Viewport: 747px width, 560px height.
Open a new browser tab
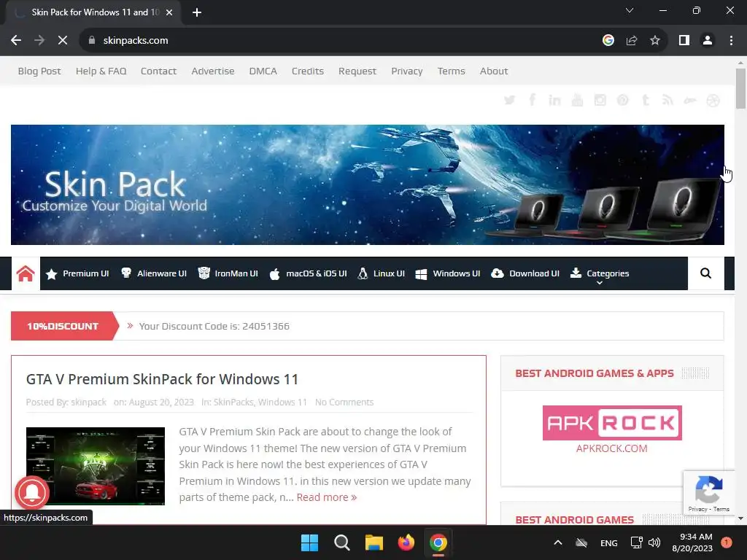[197, 12]
